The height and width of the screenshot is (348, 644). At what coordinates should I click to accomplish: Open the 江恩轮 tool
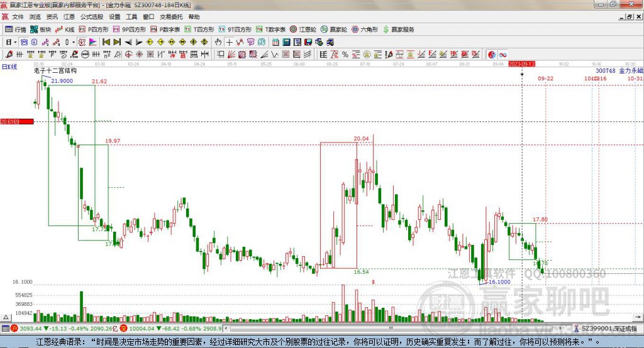point(303,29)
